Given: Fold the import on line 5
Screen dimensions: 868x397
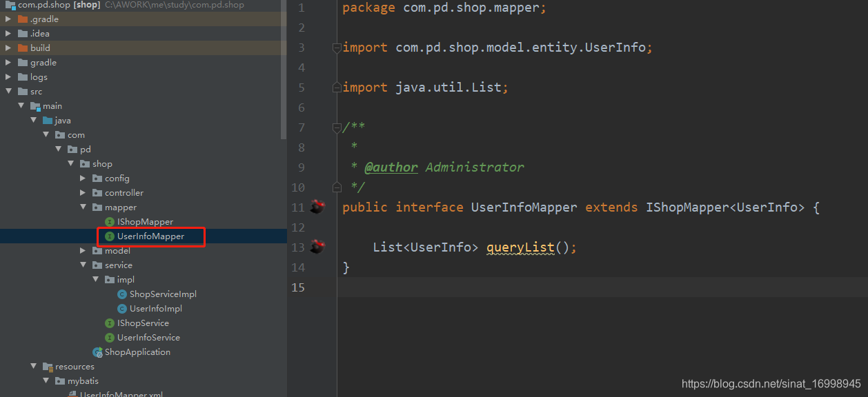Looking at the screenshot, I should [x=337, y=88].
